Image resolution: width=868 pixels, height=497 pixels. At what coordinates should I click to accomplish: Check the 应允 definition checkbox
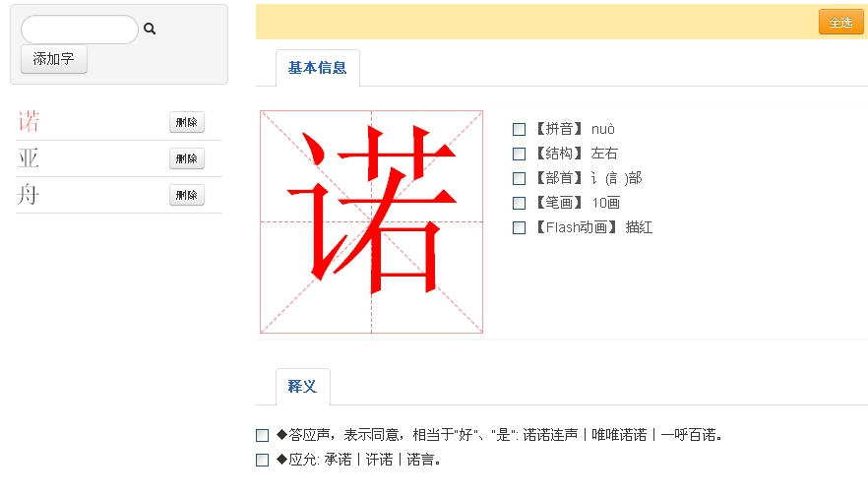[x=262, y=460]
